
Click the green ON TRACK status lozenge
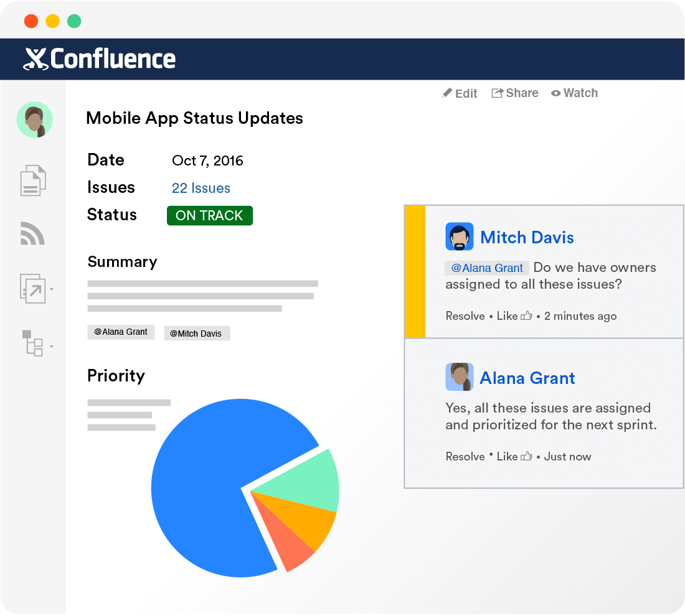210,215
